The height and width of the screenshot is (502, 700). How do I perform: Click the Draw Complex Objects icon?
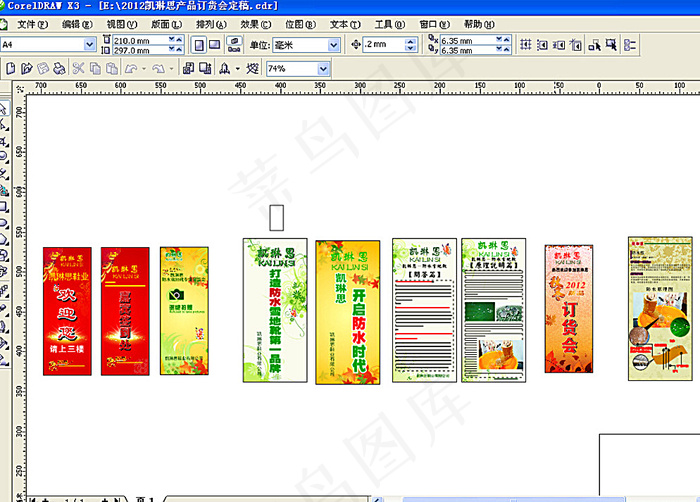pos(594,45)
